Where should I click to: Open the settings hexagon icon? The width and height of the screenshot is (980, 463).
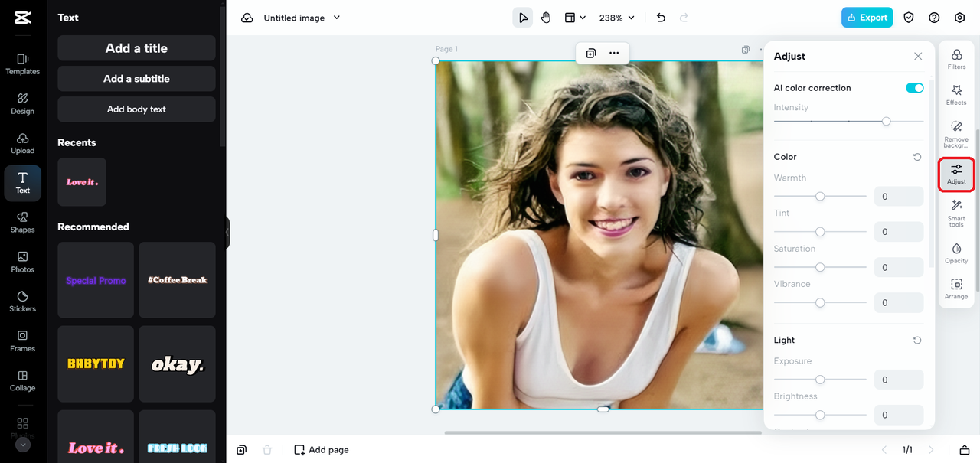(960, 18)
